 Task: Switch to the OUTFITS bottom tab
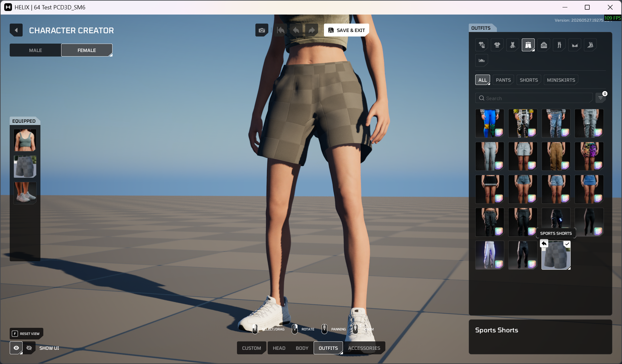[328, 348]
